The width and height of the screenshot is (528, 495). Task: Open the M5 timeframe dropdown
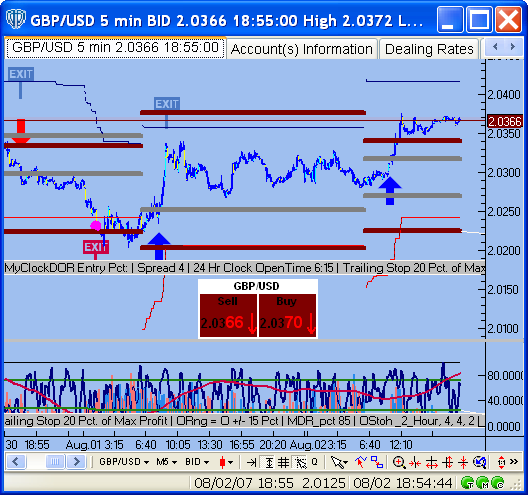(166, 462)
